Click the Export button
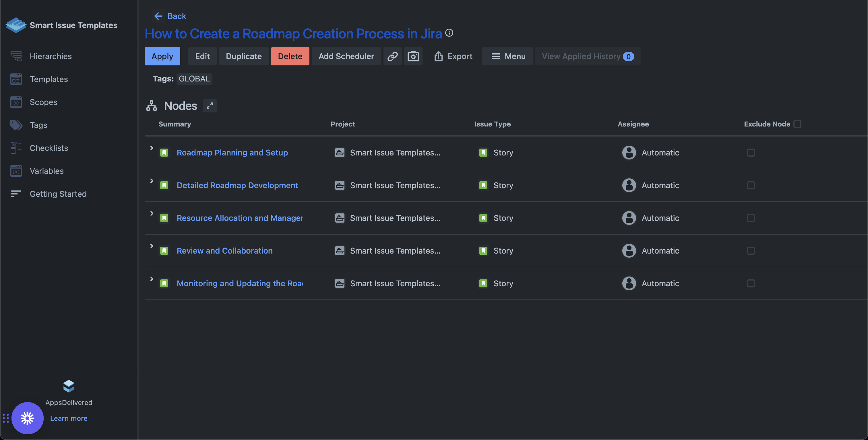Image resolution: width=868 pixels, height=440 pixels. click(x=453, y=56)
